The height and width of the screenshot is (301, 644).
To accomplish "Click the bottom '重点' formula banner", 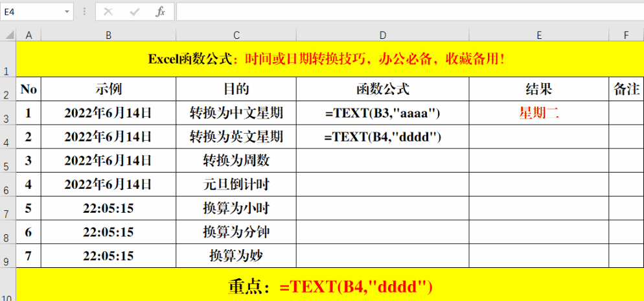I will (330, 285).
